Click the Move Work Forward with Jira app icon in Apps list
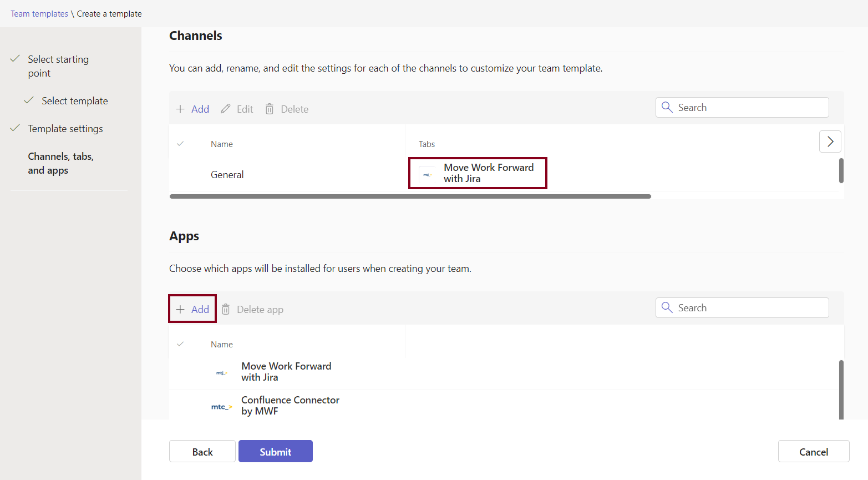Image resolution: width=868 pixels, height=480 pixels. point(221,373)
